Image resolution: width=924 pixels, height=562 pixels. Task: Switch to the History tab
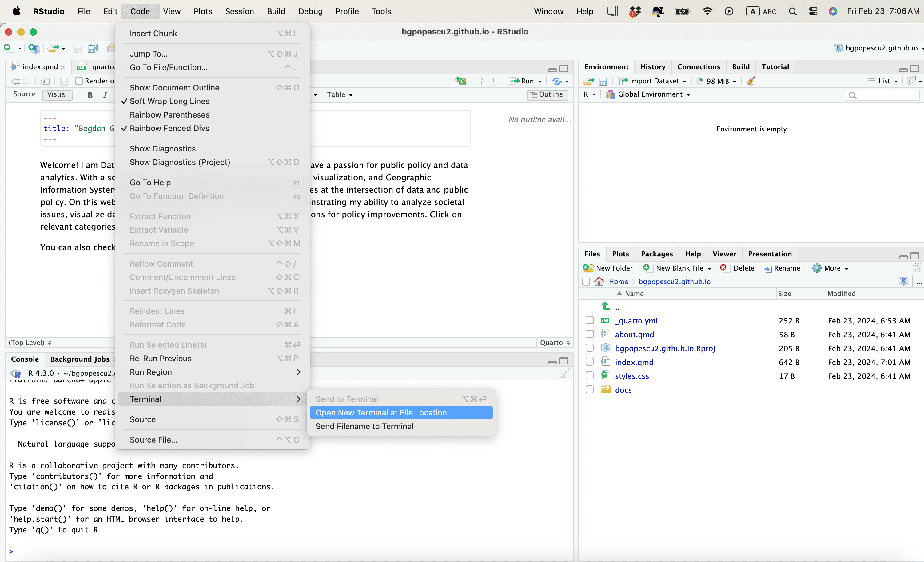point(652,67)
